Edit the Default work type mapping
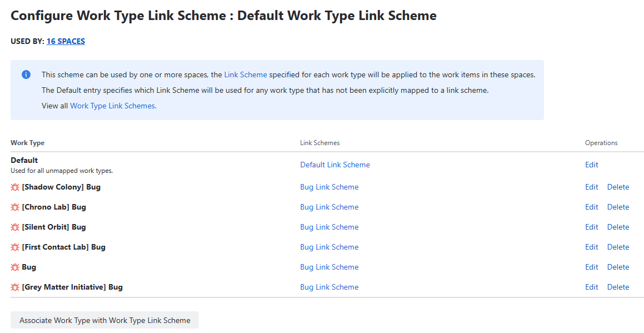644x333 pixels. tap(591, 165)
